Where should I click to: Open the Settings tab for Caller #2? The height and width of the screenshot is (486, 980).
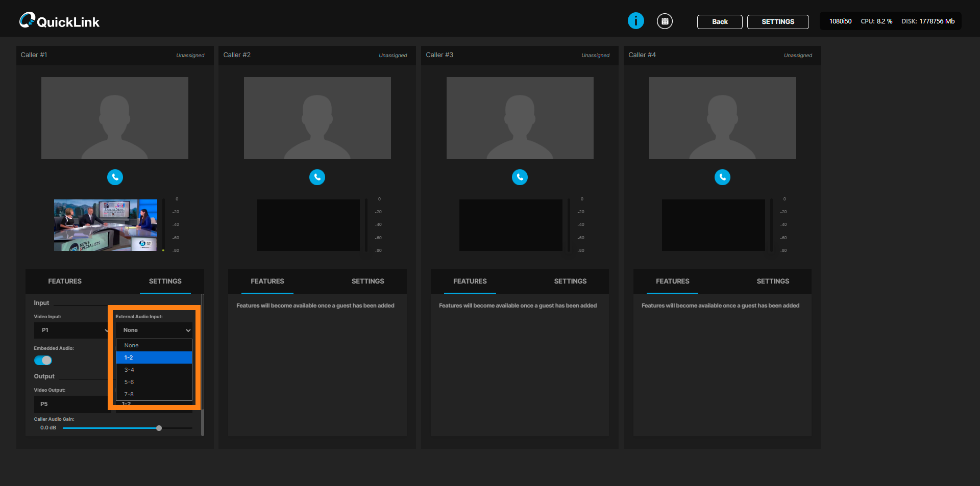point(367,282)
